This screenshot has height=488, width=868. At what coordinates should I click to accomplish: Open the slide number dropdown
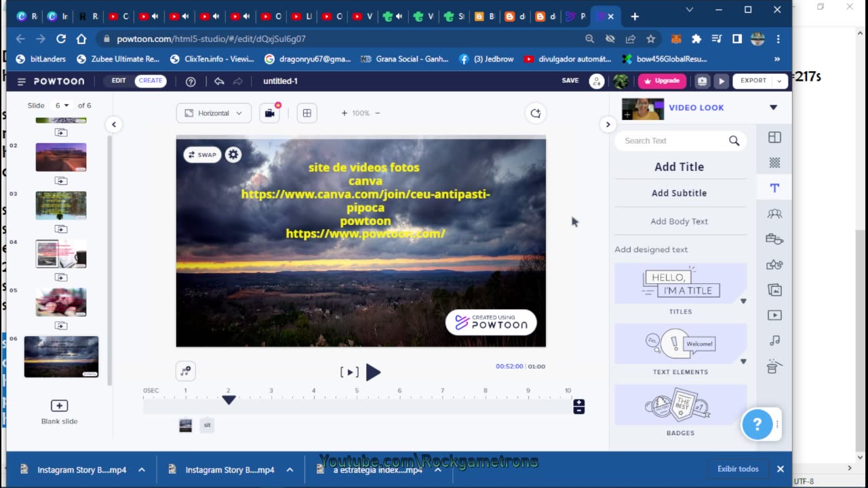click(x=62, y=106)
